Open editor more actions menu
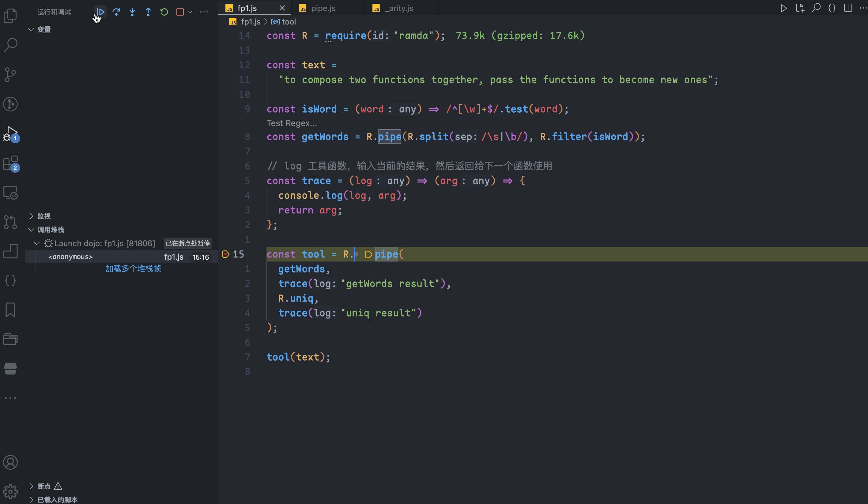Image resolution: width=868 pixels, height=504 pixels. pyautogui.click(x=863, y=8)
